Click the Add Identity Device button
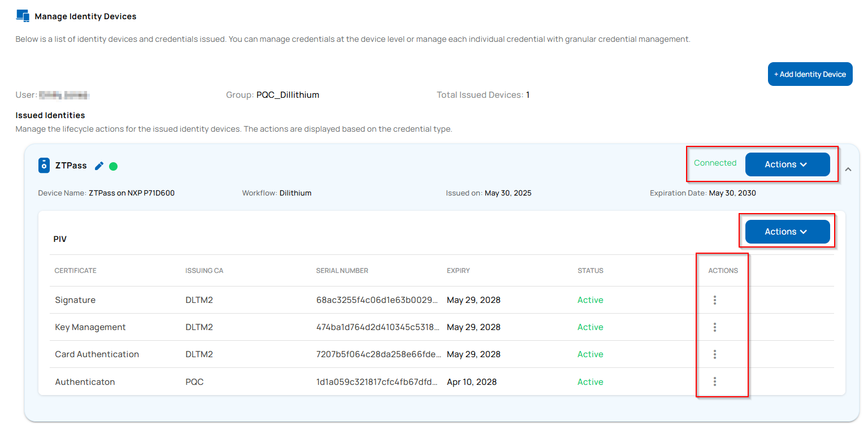 click(x=810, y=74)
